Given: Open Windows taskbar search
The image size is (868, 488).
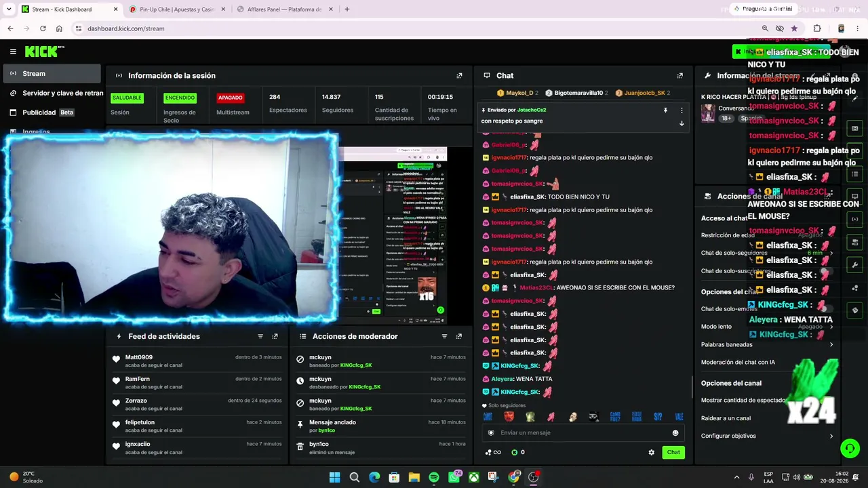Looking at the screenshot, I should click(355, 477).
